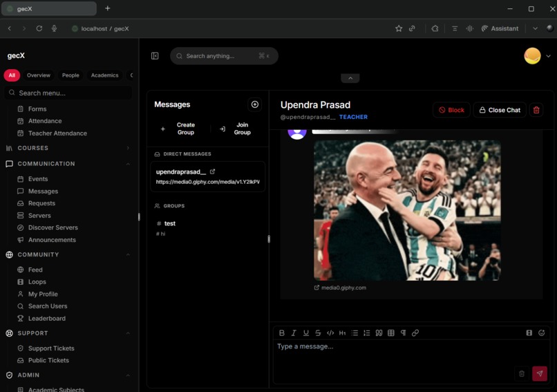Viewport: 557px width, 392px height.
Task: Close the chat with Upendra Prasad
Action: (x=500, y=110)
